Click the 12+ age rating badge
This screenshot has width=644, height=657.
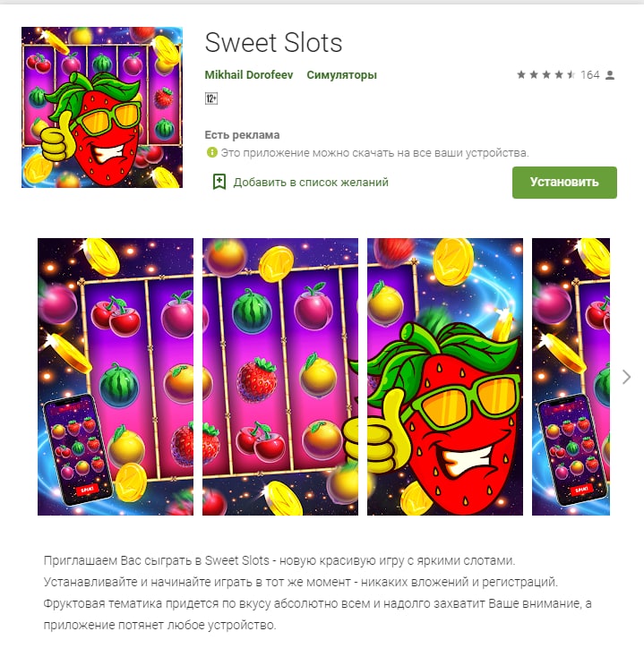(210, 98)
